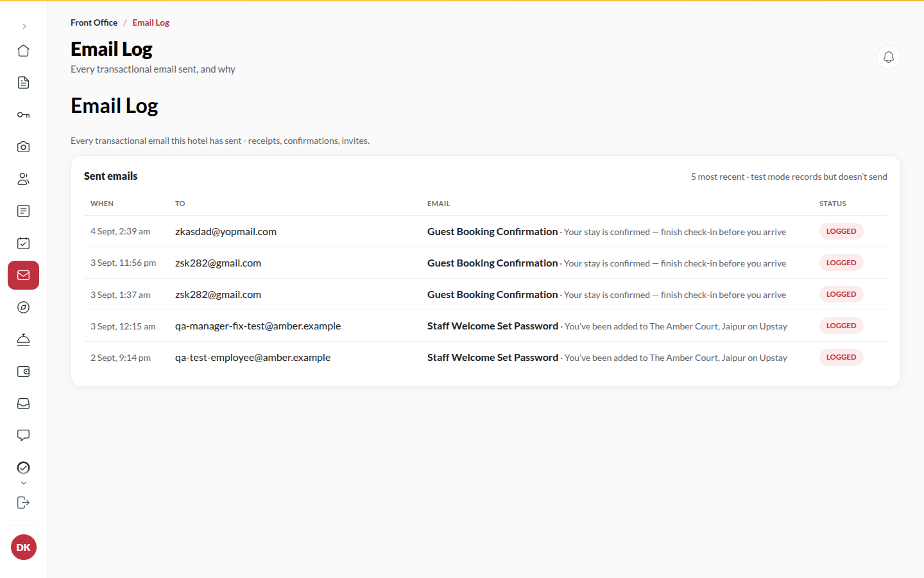Click Staff Welcome Set Password in the 2 Sept row

tap(493, 358)
